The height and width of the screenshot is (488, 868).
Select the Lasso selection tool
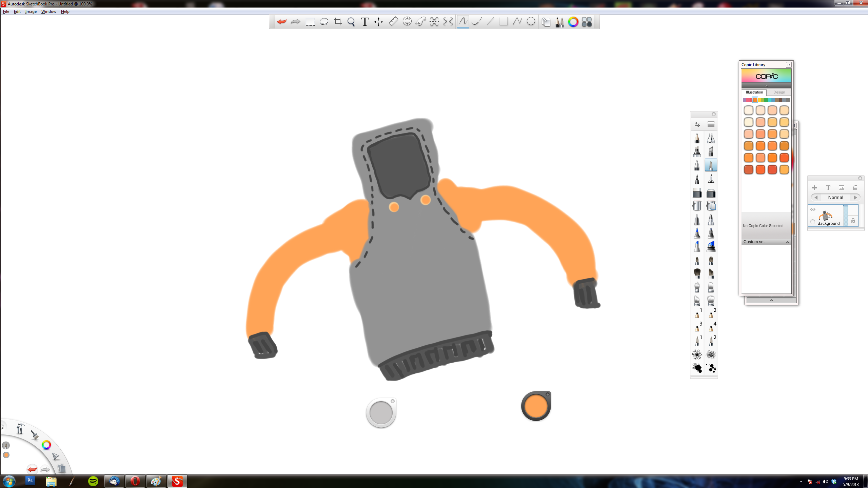click(x=324, y=22)
